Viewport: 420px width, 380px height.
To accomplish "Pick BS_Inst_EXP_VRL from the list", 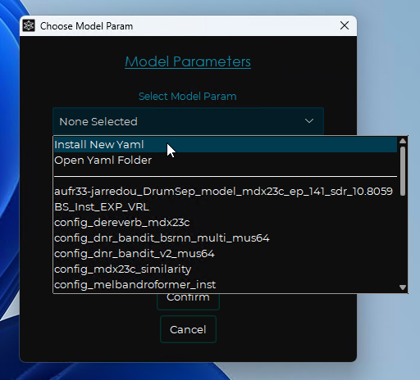I will [x=225, y=207].
